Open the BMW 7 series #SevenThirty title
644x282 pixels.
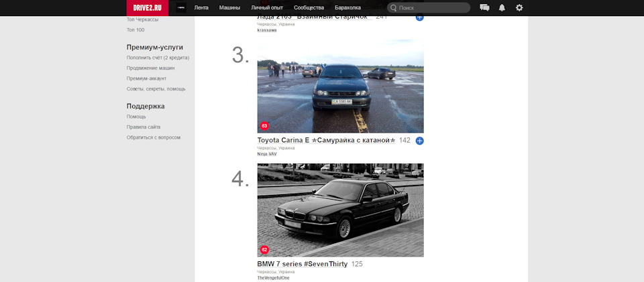click(303, 264)
